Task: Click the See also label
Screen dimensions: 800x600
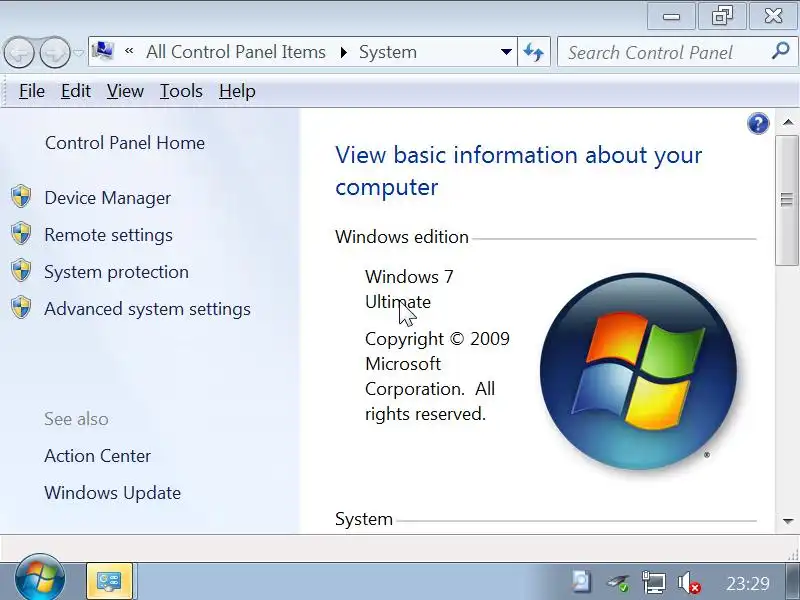Action: [77, 419]
